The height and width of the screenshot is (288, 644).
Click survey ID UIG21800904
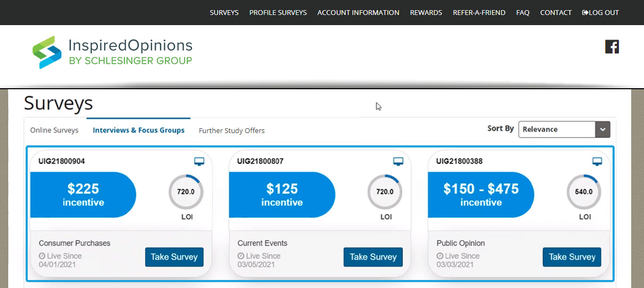point(61,161)
